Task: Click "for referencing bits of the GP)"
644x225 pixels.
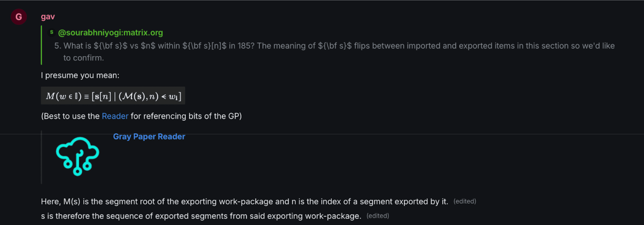Action: tap(186, 116)
